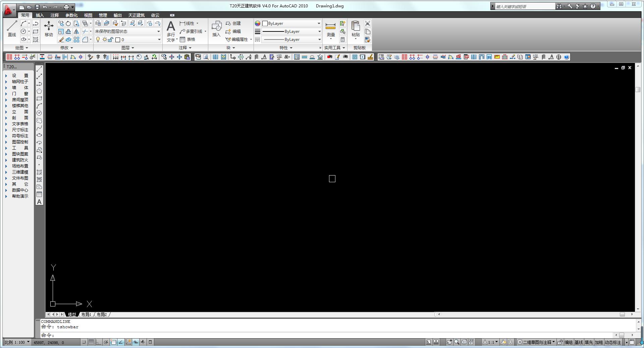Image resolution: width=644 pixels, height=348 pixels.
Task: Click the blue help icon at toolbar end
Action: (x=567, y=57)
